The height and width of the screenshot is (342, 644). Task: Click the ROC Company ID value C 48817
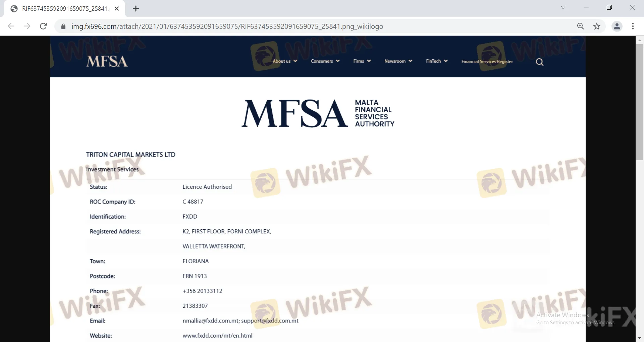193,202
